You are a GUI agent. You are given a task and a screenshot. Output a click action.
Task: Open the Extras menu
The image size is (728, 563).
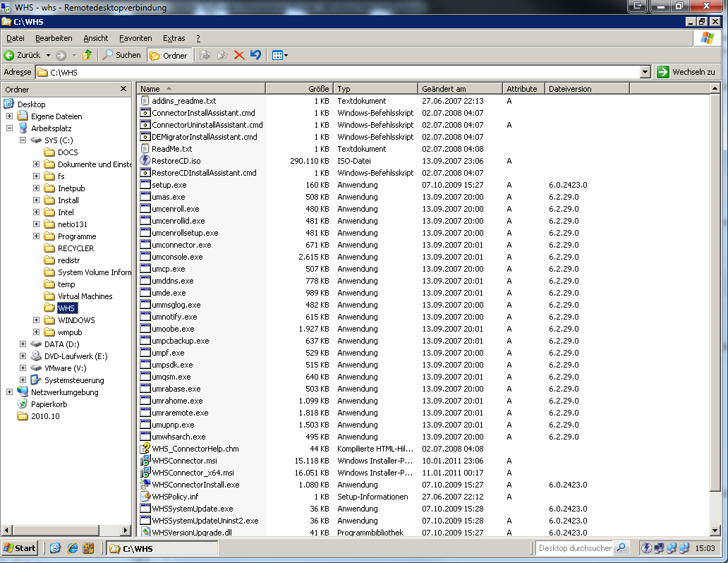174,38
